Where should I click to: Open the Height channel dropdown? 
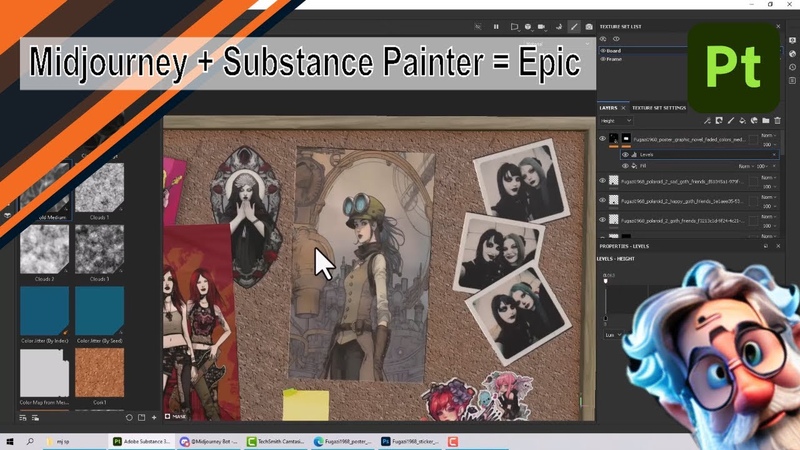click(616, 121)
